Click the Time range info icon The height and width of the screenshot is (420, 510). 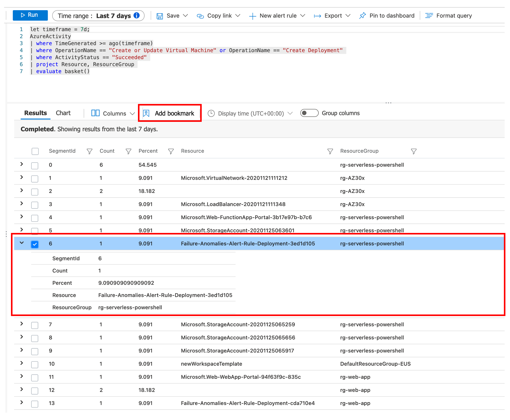click(x=137, y=16)
